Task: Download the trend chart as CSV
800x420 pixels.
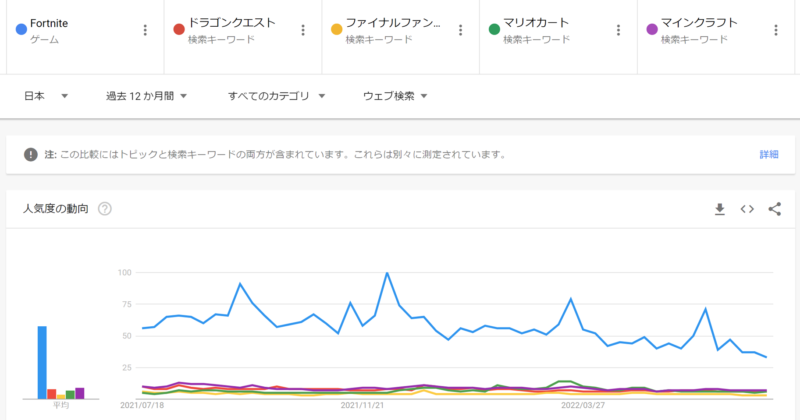Action: coord(719,209)
